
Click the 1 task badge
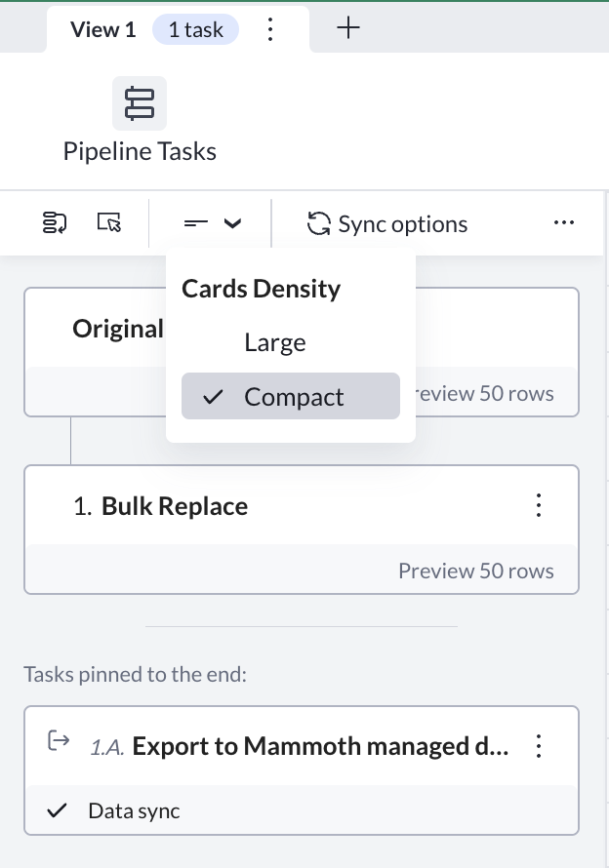click(x=195, y=30)
